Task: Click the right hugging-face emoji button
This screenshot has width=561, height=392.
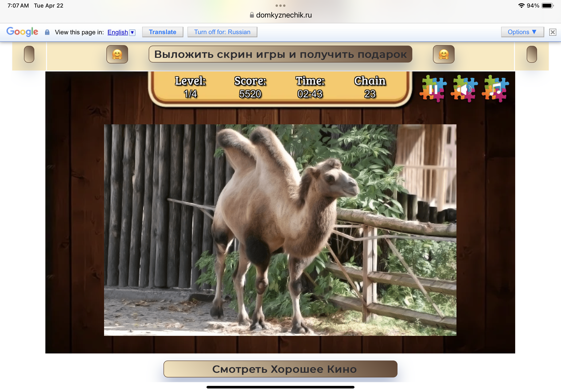Action: (444, 54)
